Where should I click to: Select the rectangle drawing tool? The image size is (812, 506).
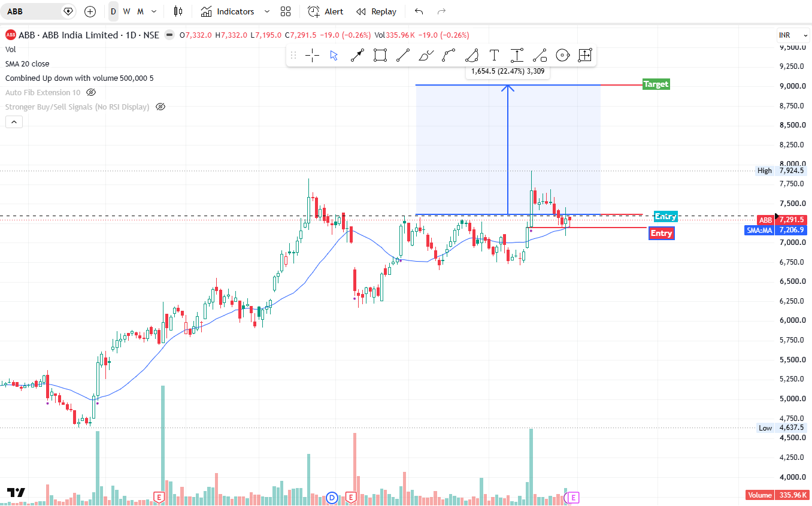coord(380,56)
